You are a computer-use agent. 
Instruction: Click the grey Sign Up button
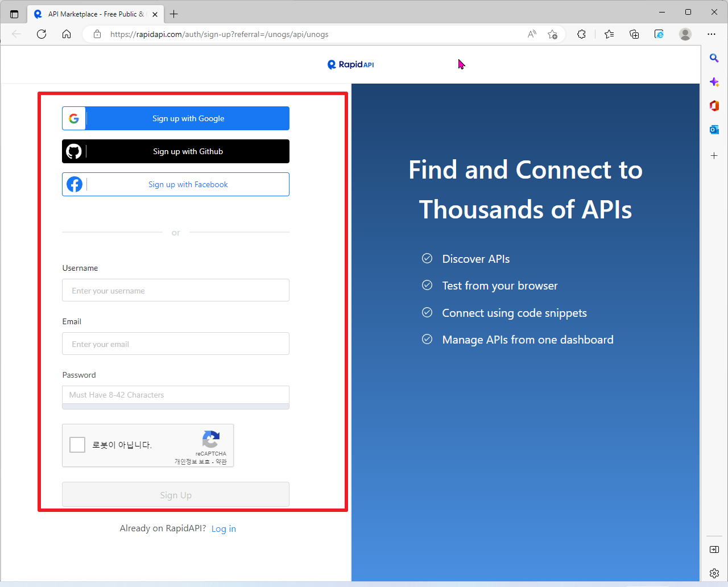tap(176, 494)
